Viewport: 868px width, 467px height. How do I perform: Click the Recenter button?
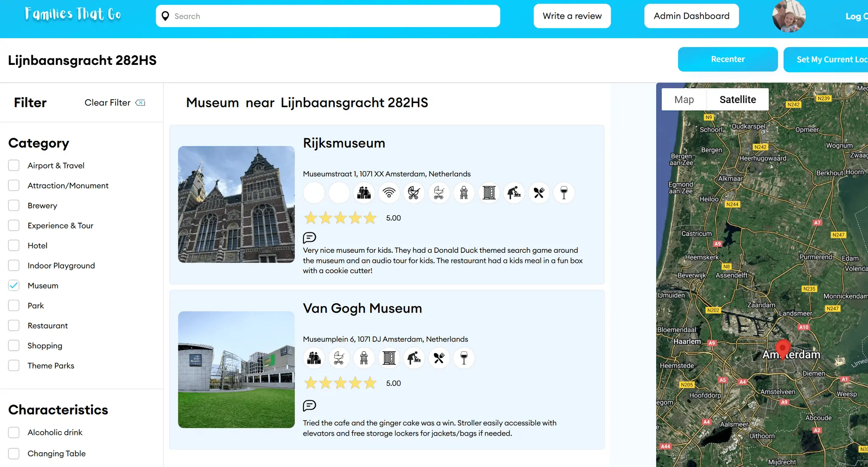[728, 59]
